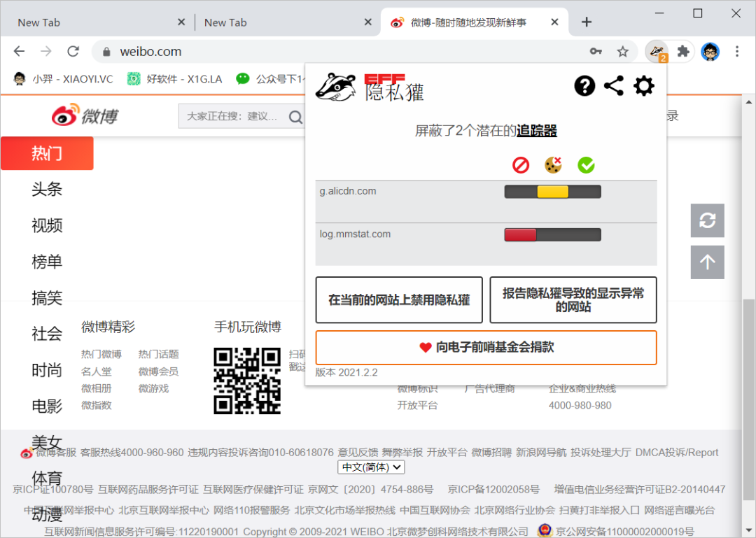Click the Privacy Badger extension toolbar icon
Image resolution: width=756 pixels, height=538 pixels.
(x=657, y=51)
